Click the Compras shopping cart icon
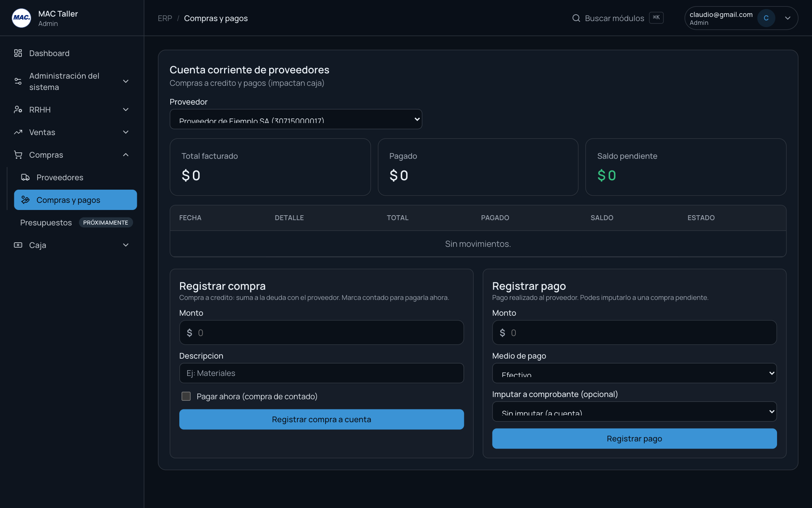812x508 pixels. [18, 155]
